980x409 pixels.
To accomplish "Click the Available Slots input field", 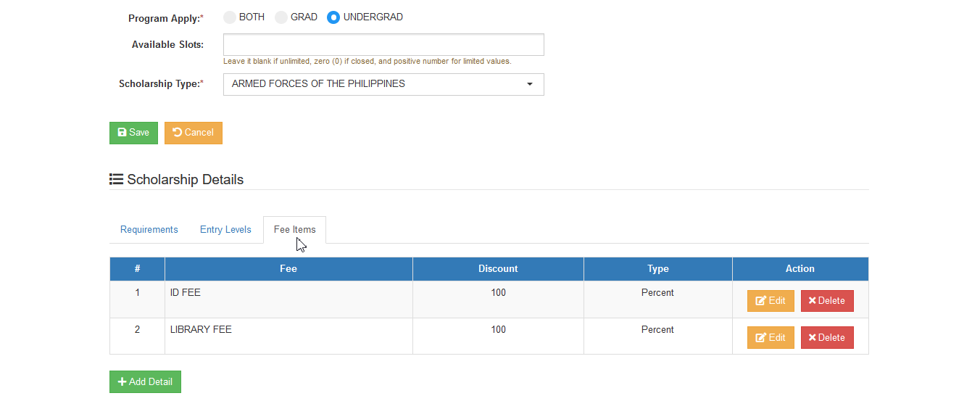I will (383, 45).
